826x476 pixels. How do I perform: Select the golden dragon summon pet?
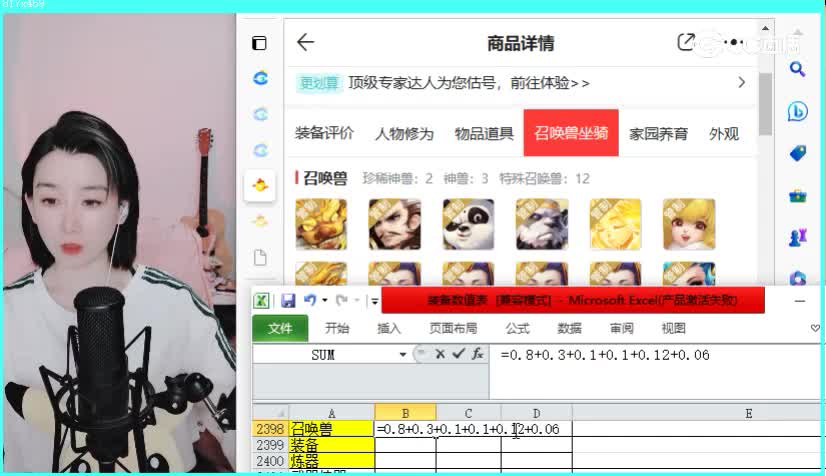pos(321,224)
